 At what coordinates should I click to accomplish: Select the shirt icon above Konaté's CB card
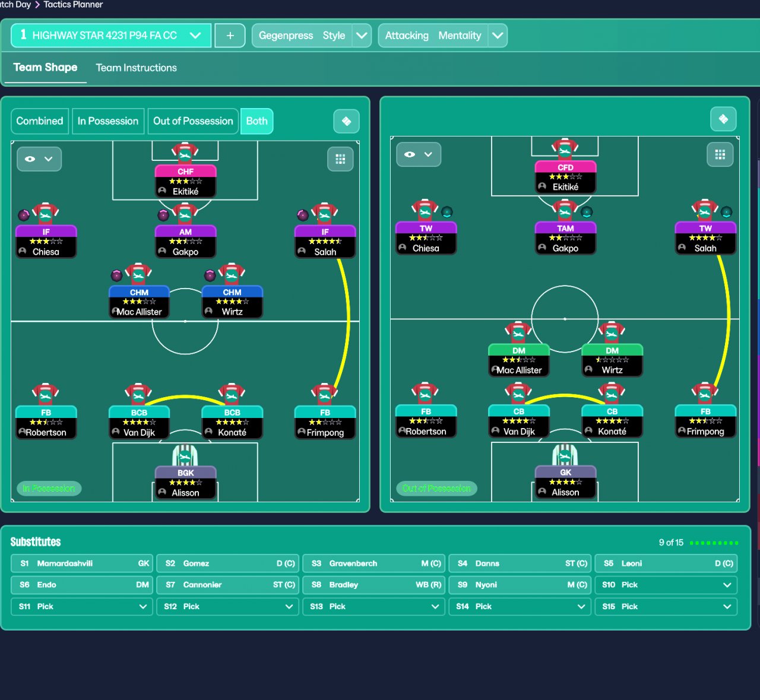click(612, 393)
